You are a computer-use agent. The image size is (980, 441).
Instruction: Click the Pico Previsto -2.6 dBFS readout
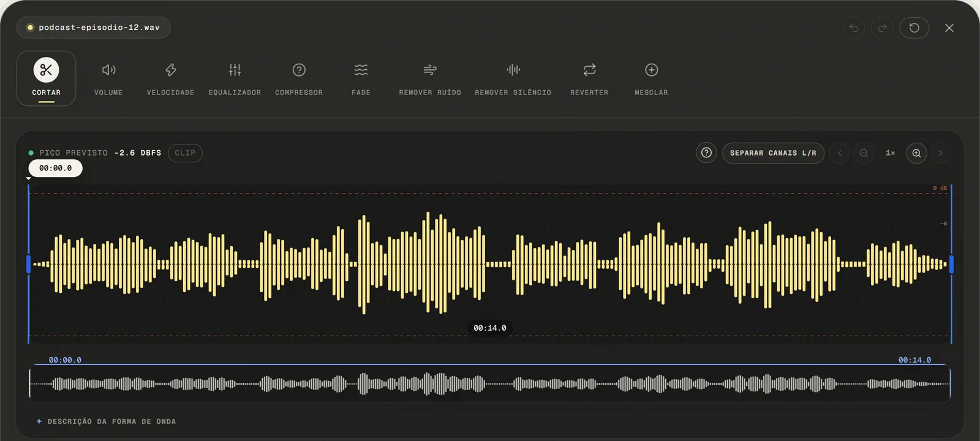95,153
